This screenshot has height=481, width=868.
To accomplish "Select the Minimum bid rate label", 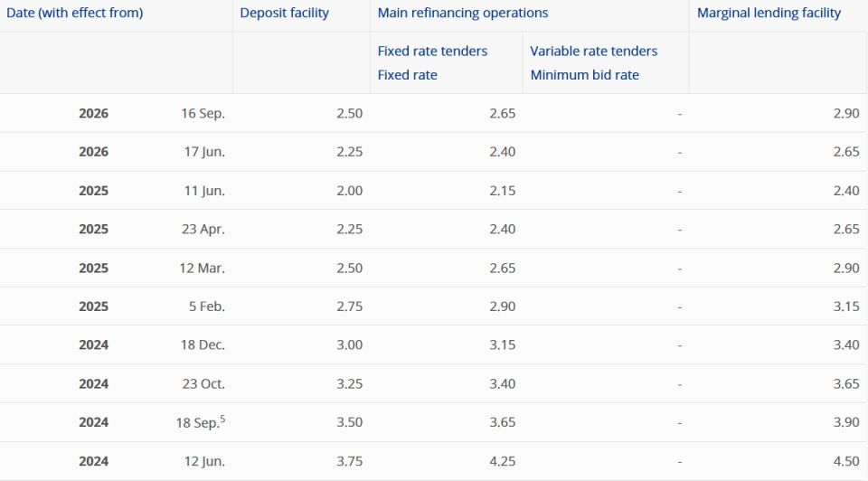I will point(585,75).
